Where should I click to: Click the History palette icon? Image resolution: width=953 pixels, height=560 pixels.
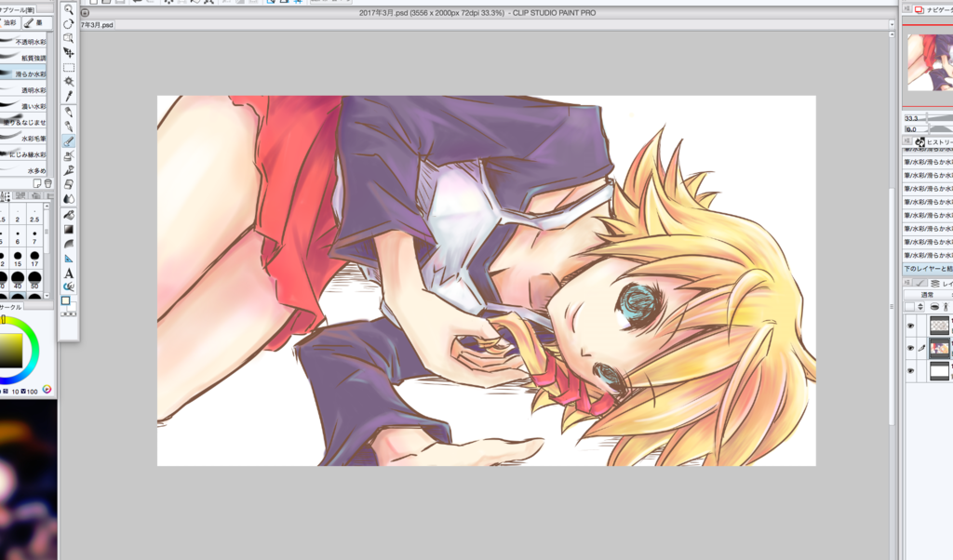click(x=919, y=142)
